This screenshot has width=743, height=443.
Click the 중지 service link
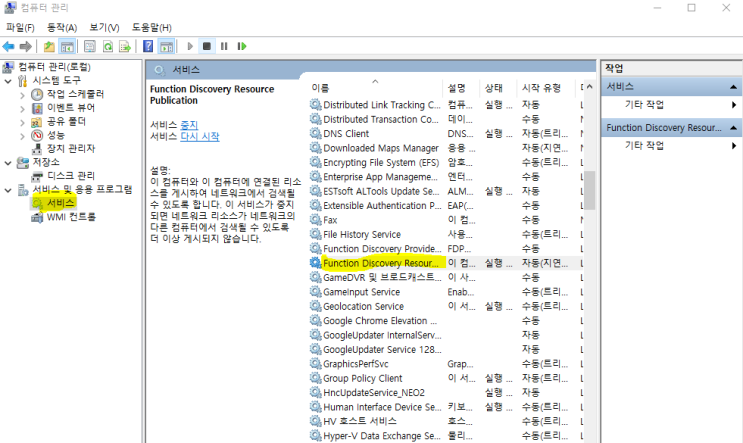click(x=189, y=125)
